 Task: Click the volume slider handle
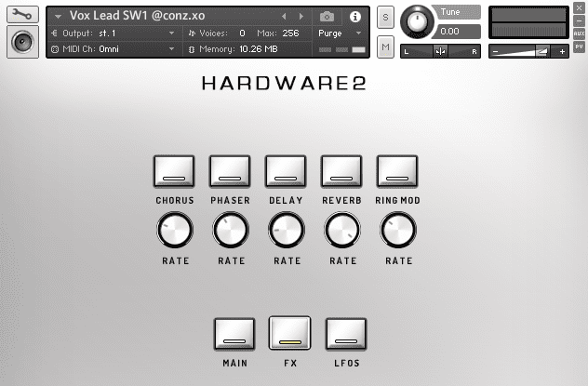(541, 51)
